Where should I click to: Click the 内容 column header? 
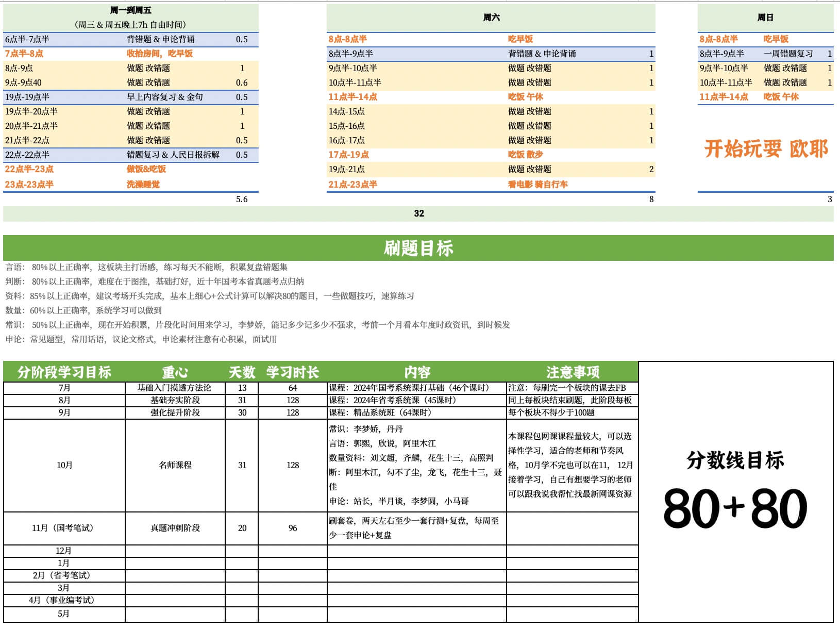coord(417,372)
